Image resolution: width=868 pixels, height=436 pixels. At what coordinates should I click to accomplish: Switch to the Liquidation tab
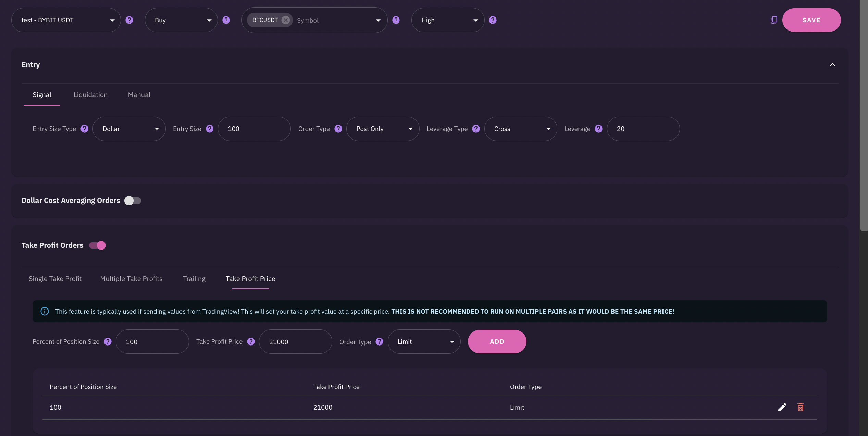click(x=90, y=95)
